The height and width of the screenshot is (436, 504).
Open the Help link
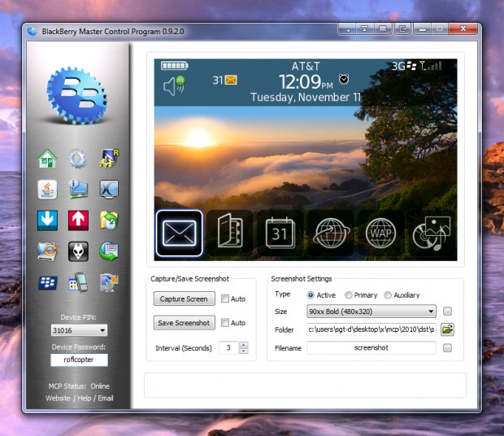[85, 398]
